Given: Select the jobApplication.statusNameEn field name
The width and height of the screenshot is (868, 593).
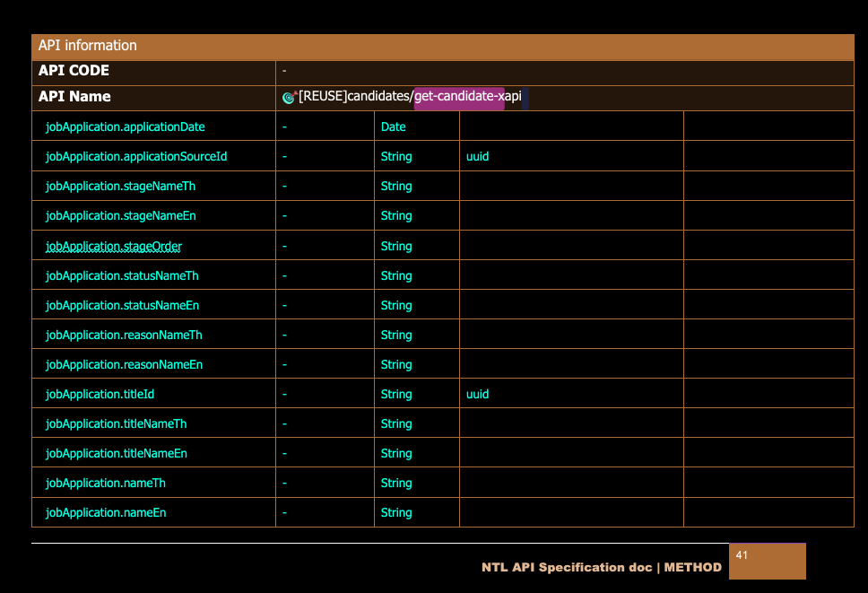Looking at the screenshot, I should coord(122,306).
